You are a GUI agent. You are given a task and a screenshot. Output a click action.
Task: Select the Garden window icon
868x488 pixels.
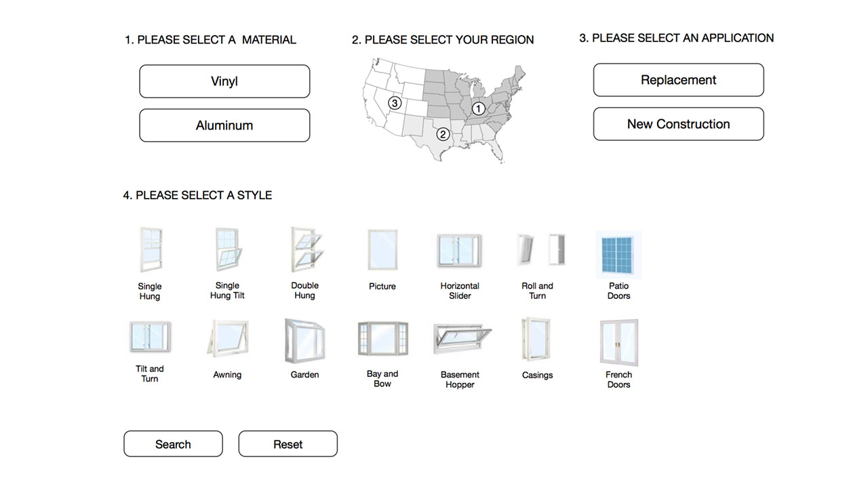[304, 339]
